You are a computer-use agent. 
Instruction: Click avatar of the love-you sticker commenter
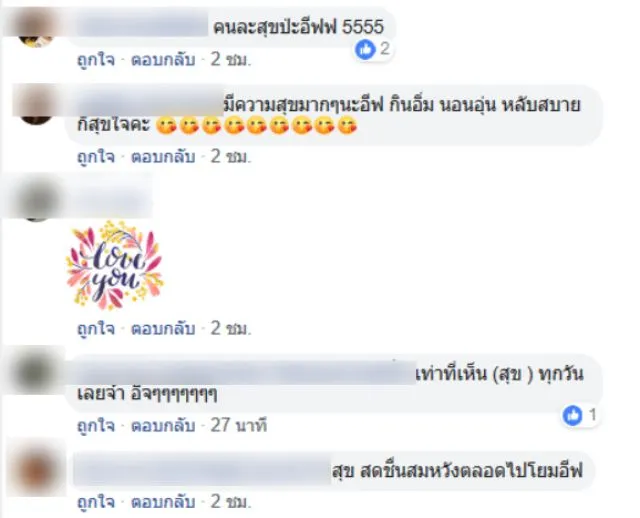coord(37,200)
